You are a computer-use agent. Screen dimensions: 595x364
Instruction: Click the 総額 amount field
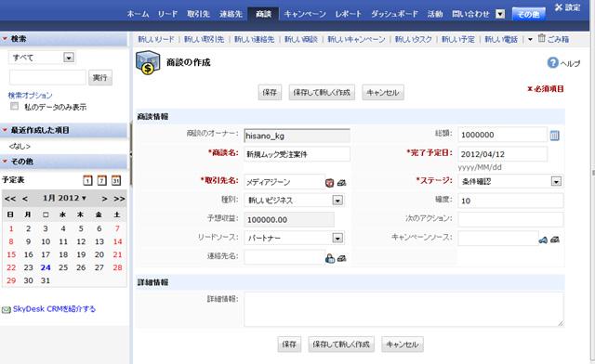click(x=502, y=135)
